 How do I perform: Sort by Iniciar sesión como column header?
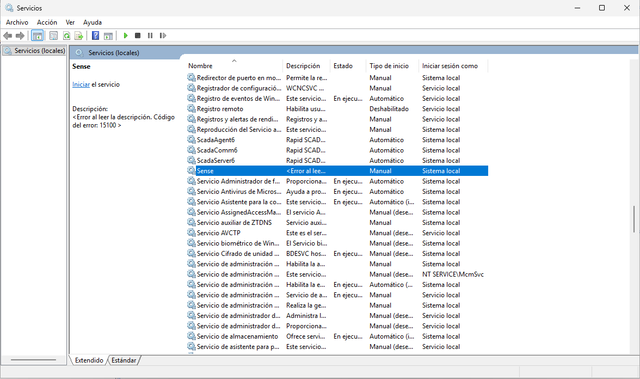click(452, 66)
